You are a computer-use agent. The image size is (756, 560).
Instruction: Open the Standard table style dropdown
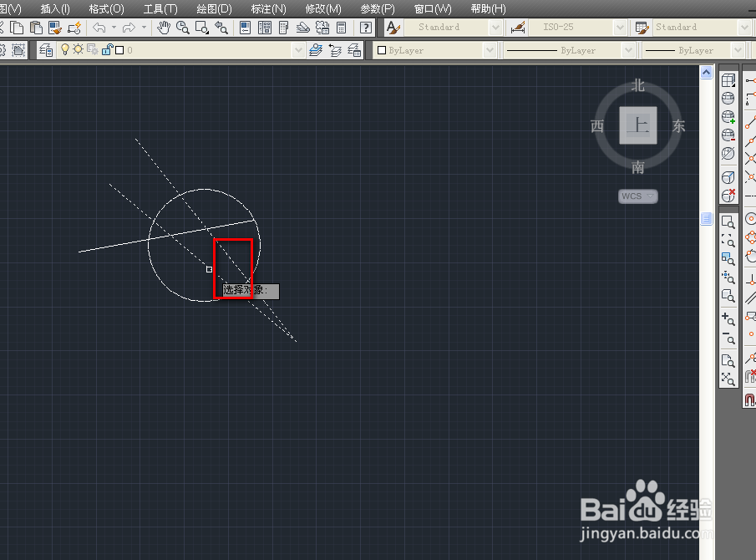click(x=744, y=28)
